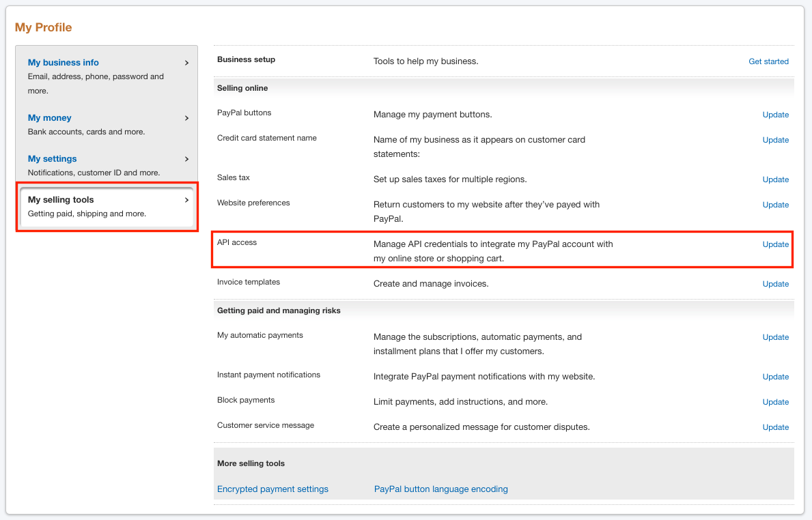
Task: Click the Invoice templates row label
Action: [x=248, y=282]
